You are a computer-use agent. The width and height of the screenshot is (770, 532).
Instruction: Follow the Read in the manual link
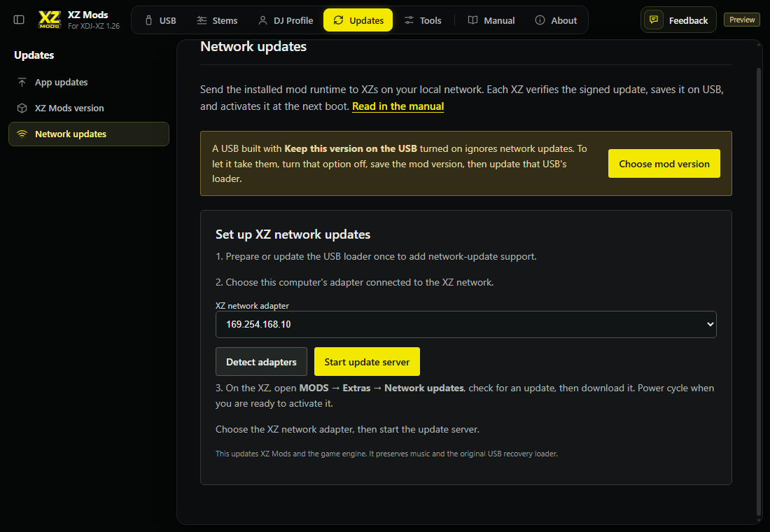point(398,106)
